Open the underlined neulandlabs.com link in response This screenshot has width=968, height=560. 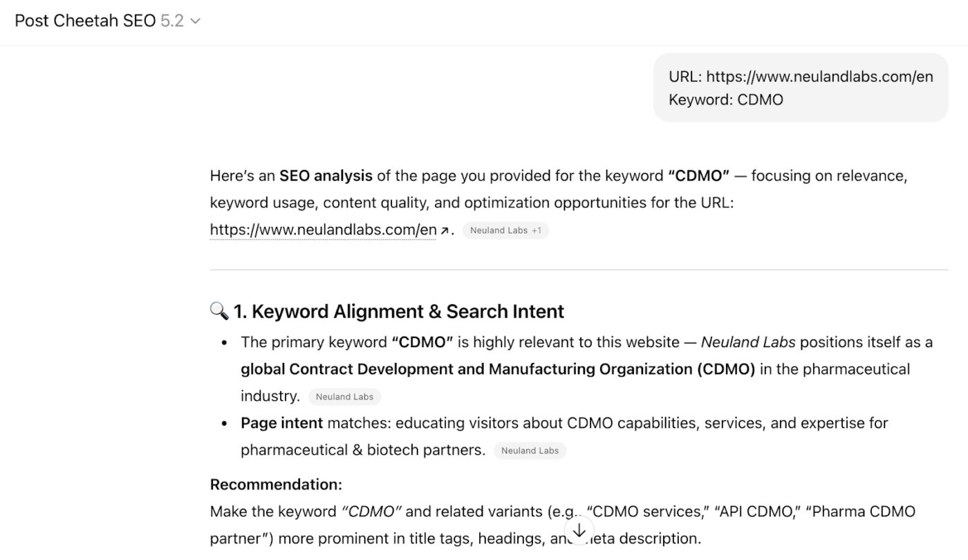323,230
